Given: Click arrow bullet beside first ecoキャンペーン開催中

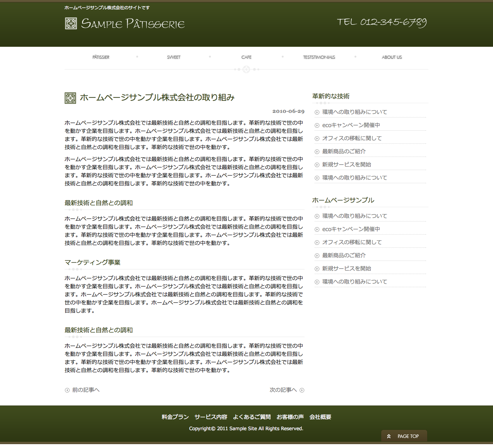Looking at the screenshot, I should click(x=317, y=126).
